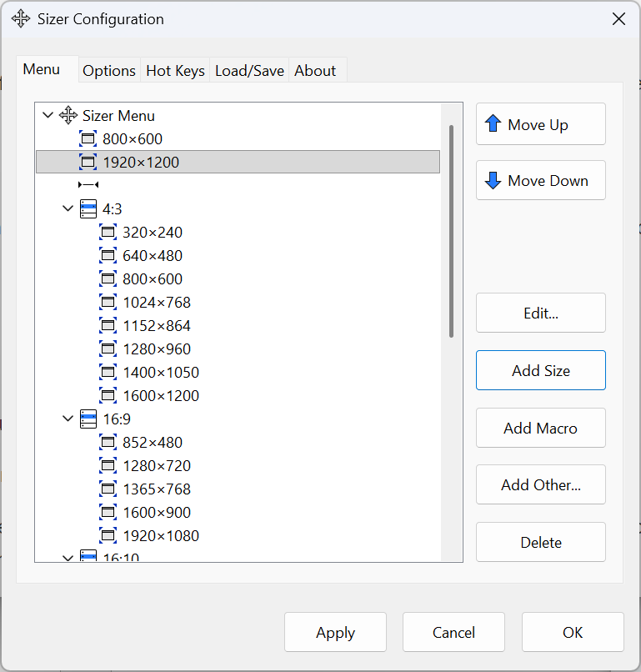Screen dimensions: 641x672
Task: Select the 16:9 group label
Action: [117, 419]
